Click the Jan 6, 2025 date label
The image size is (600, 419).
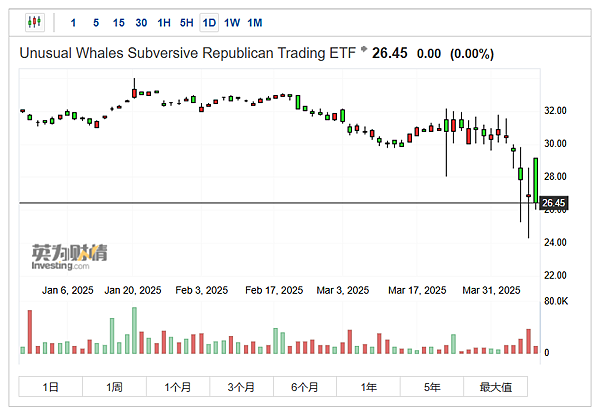click(68, 290)
